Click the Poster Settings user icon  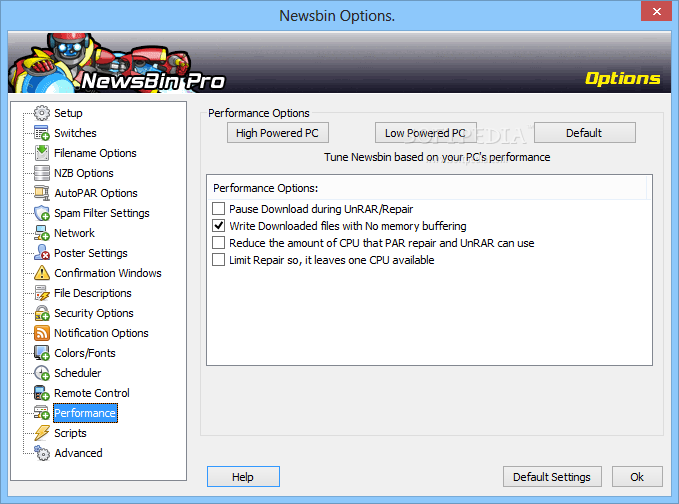(42, 253)
